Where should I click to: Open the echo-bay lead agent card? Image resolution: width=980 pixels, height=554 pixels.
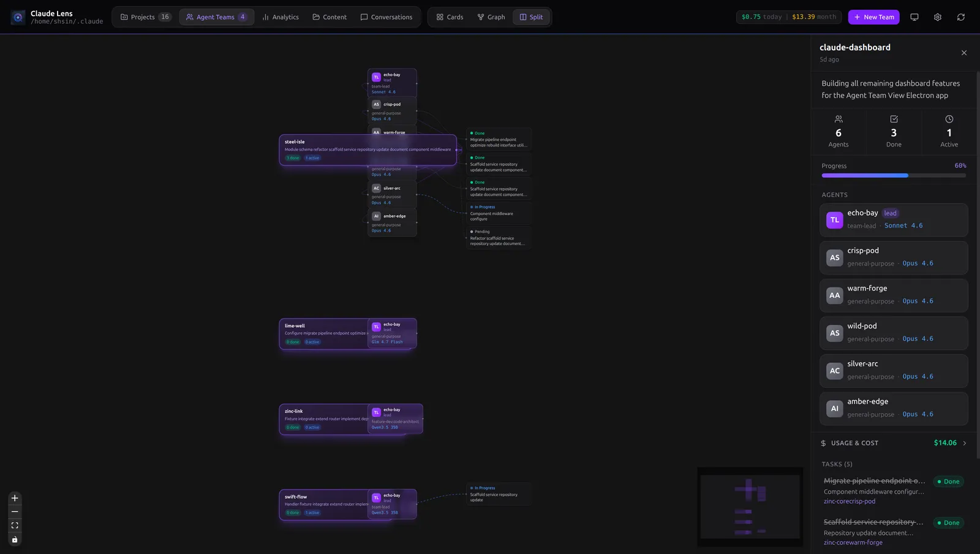[893, 220]
